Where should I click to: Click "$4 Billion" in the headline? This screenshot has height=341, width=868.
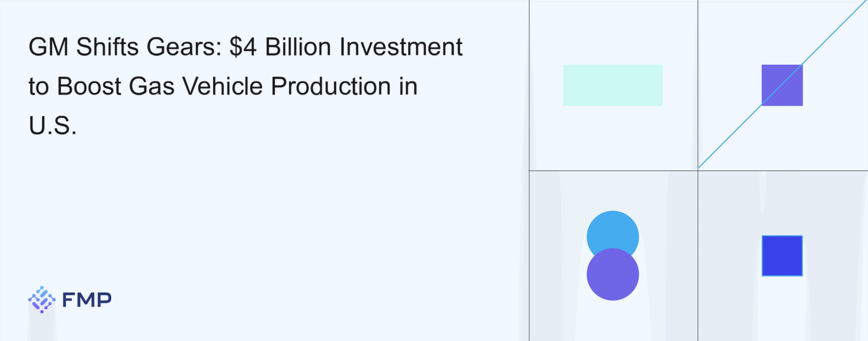(280, 47)
